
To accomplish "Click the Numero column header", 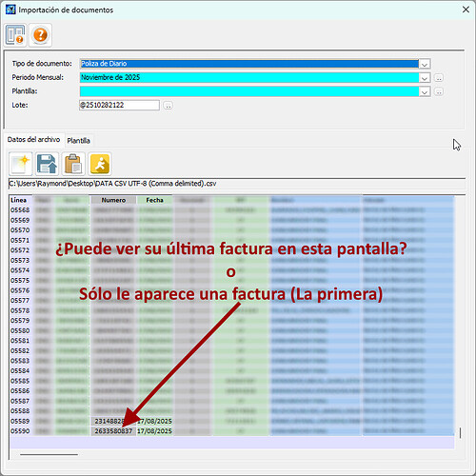I will 113,200.
